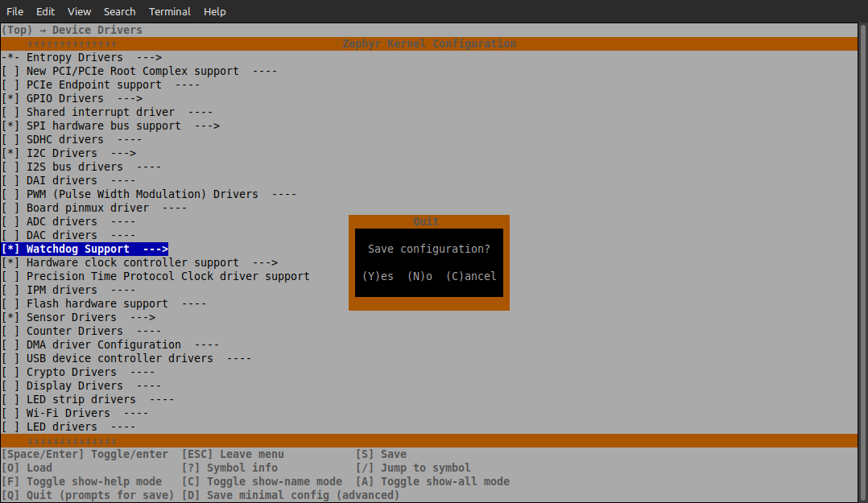This screenshot has width=868, height=503.
Task: Click the (Top) breadcrumb path
Action: click(17, 30)
